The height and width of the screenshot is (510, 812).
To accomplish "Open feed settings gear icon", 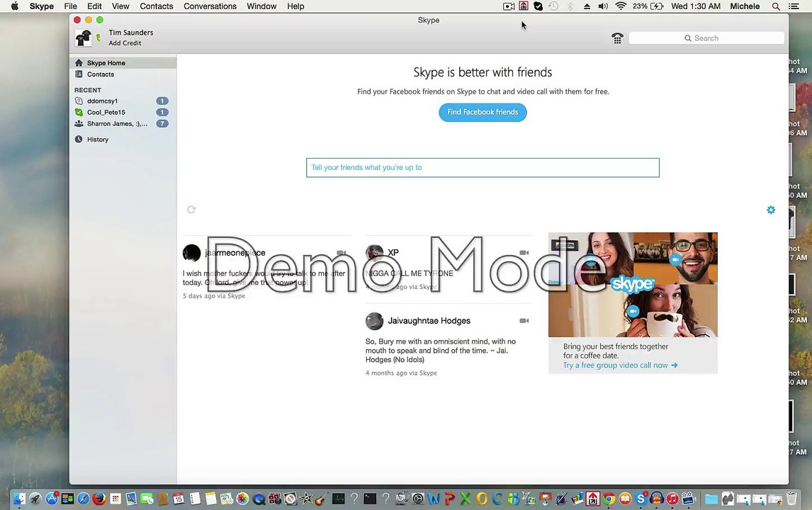I will (771, 210).
